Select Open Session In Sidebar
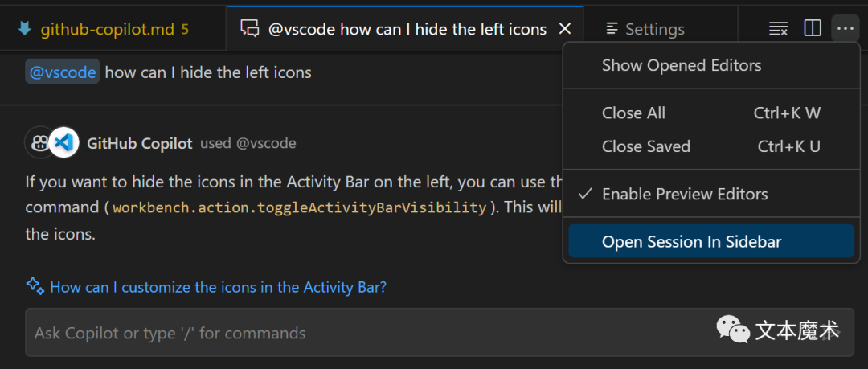868x369 pixels. click(711, 241)
